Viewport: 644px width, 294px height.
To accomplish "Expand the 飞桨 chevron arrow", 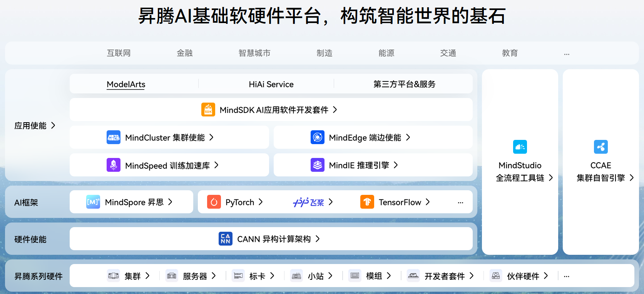I will [x=331, y=202].
